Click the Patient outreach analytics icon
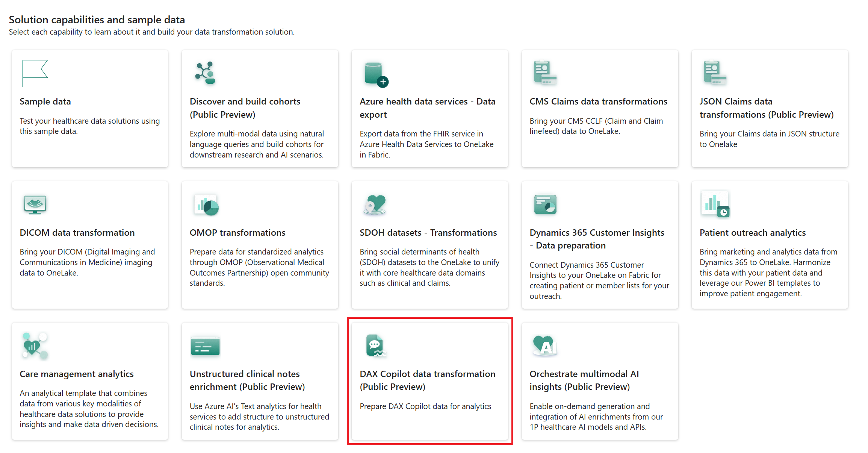Image resolution: width=868 pixels, height=453 pixels. (715, 205)
